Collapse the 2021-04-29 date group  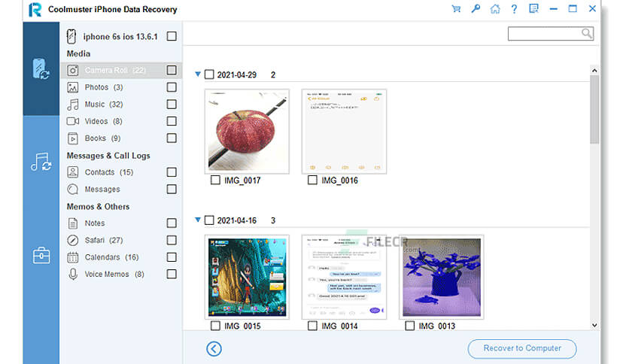coord(198,75)
